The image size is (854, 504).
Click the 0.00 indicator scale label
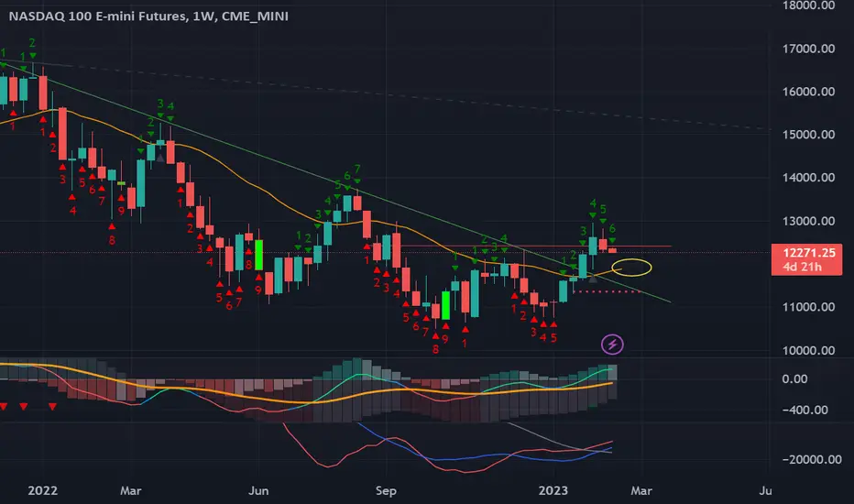(x=794, y=378)
